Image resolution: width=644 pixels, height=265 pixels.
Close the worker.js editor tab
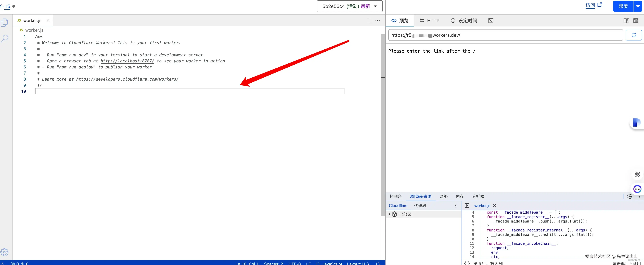click(48, 20)
